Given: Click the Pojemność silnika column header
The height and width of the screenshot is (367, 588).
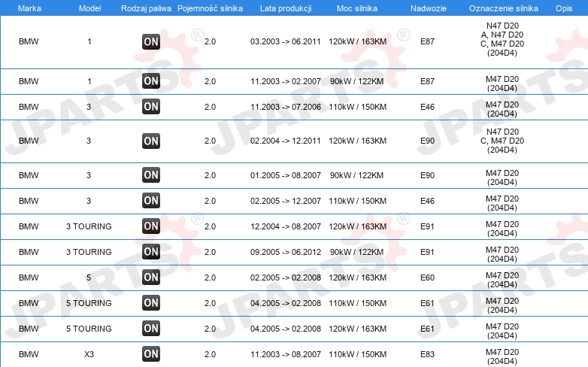Looking at the screenshot, I should tap(210, 8).
